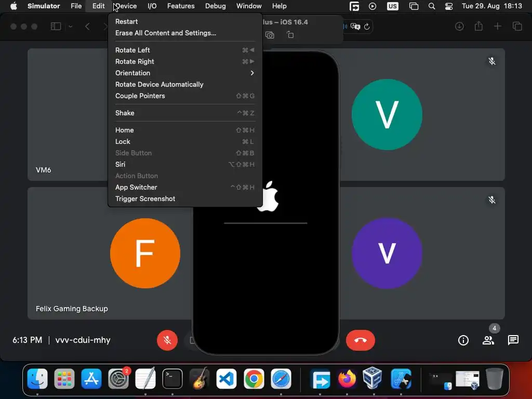Open Google Chrome from the dock
This screenshot has width=532, height=399.
(x=254, y=379)
